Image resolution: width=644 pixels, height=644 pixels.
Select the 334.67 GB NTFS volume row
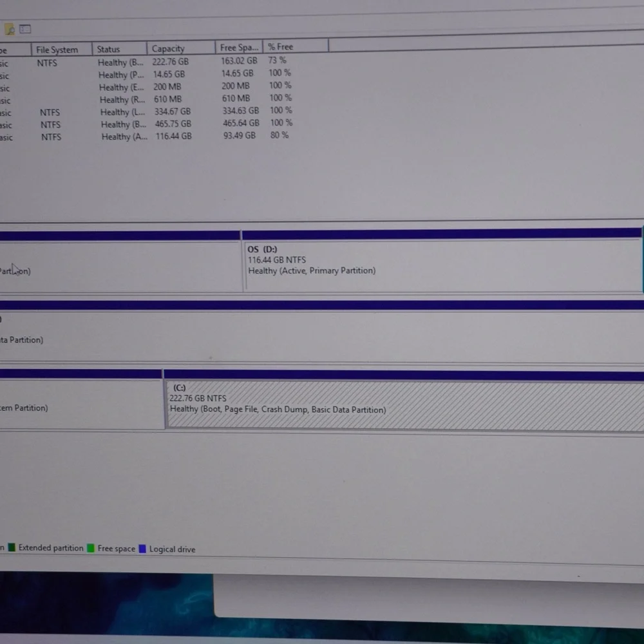172,111
